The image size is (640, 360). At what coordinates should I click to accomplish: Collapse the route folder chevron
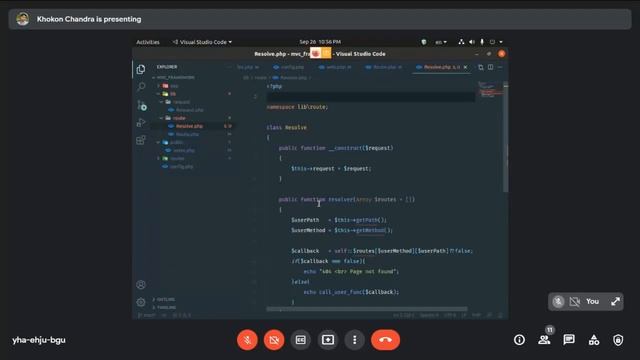[161, 118]
